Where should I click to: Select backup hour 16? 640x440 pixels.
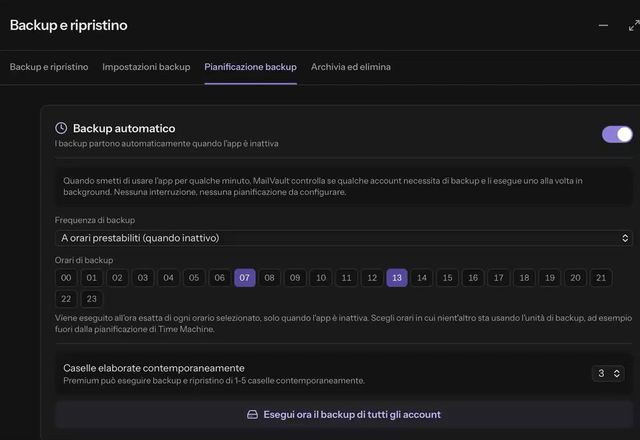click(473, 278)
